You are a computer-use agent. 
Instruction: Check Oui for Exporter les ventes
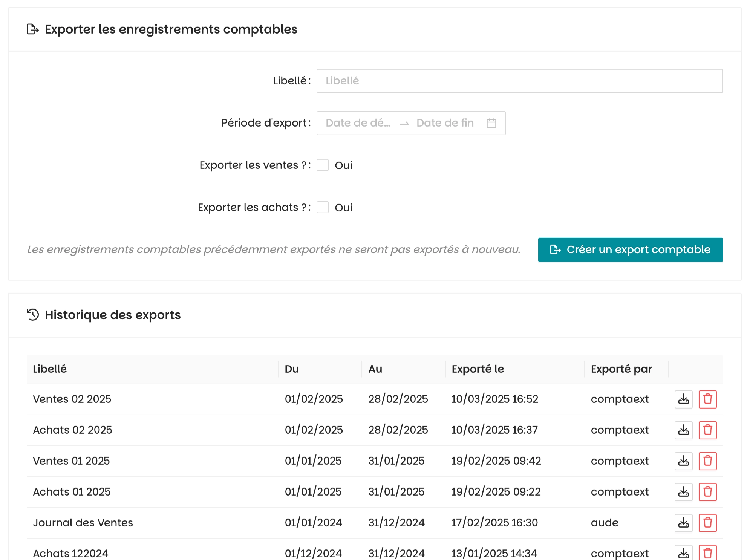323,165
